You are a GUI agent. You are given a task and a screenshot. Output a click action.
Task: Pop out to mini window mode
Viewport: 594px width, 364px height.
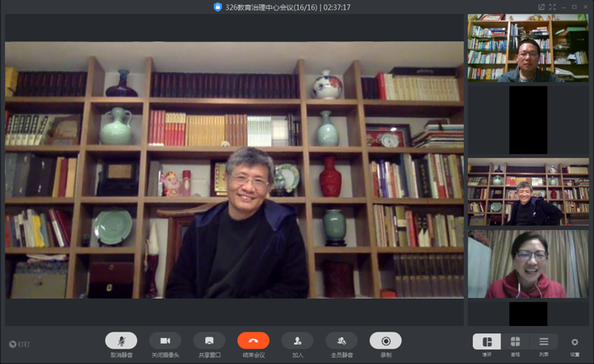click(x=542, y=6)
